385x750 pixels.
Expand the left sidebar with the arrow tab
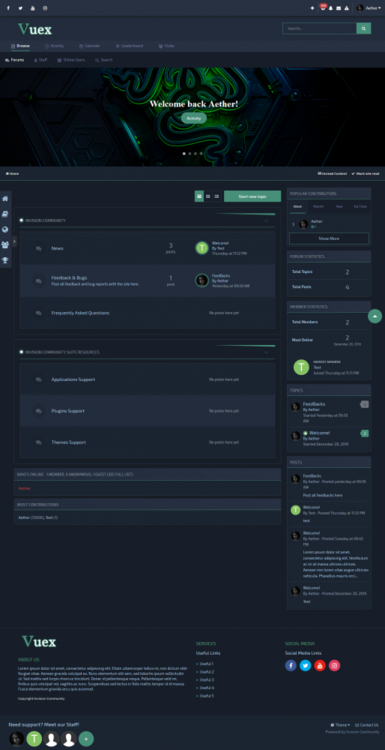(14, 242)
